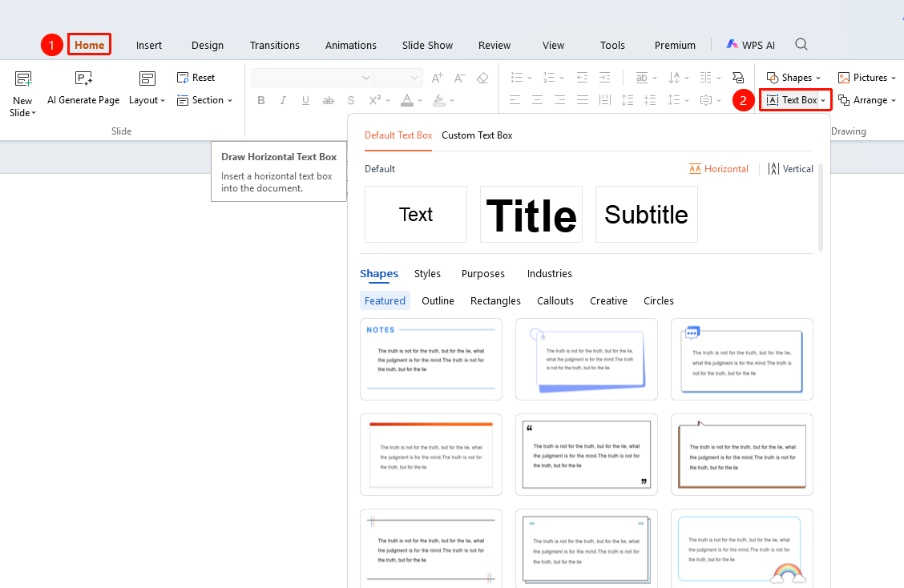This screenshot has height=588, width=904.
Task: Open the search magnifier icon
Action: (801, 44)
